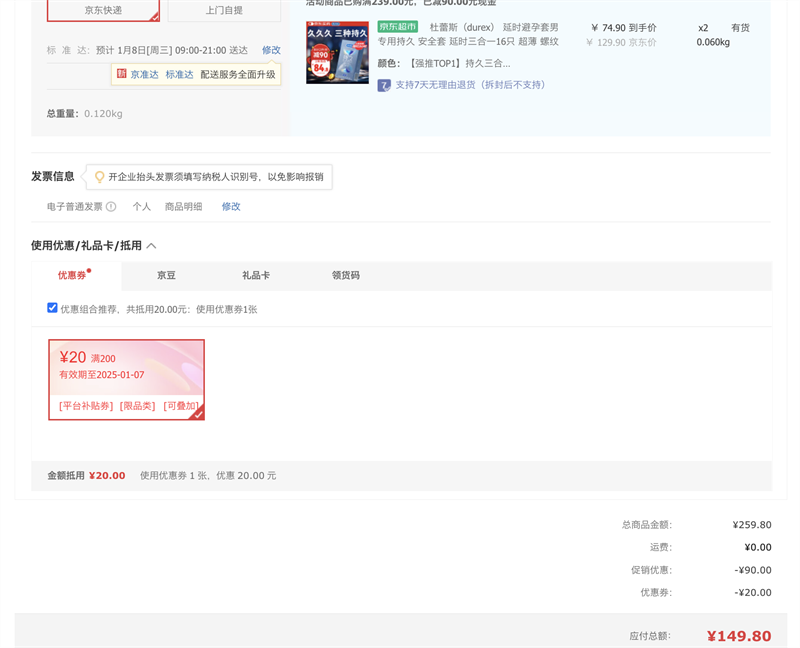Click the 京准达 delivery service icon
This screenshot has width=800, height=648.
122,74
